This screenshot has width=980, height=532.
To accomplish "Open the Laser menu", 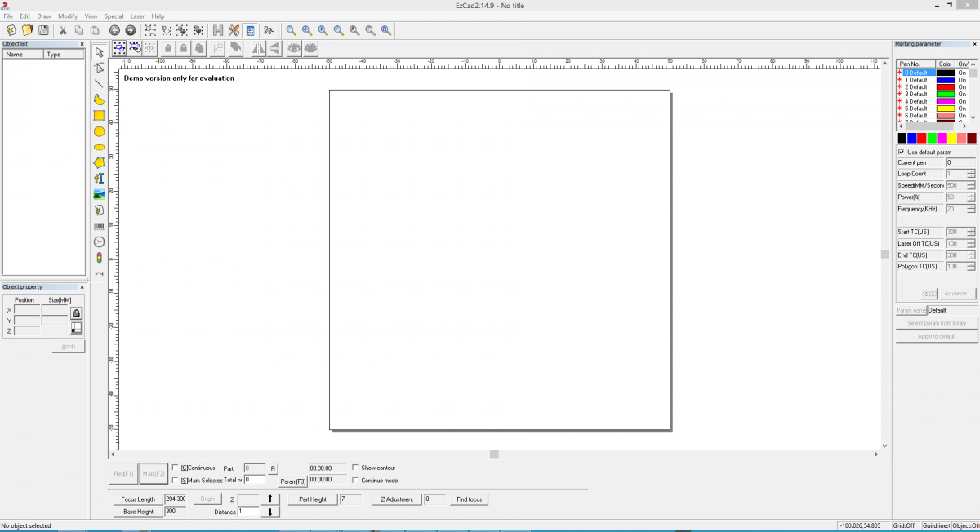I will click(x=137, y=16).
